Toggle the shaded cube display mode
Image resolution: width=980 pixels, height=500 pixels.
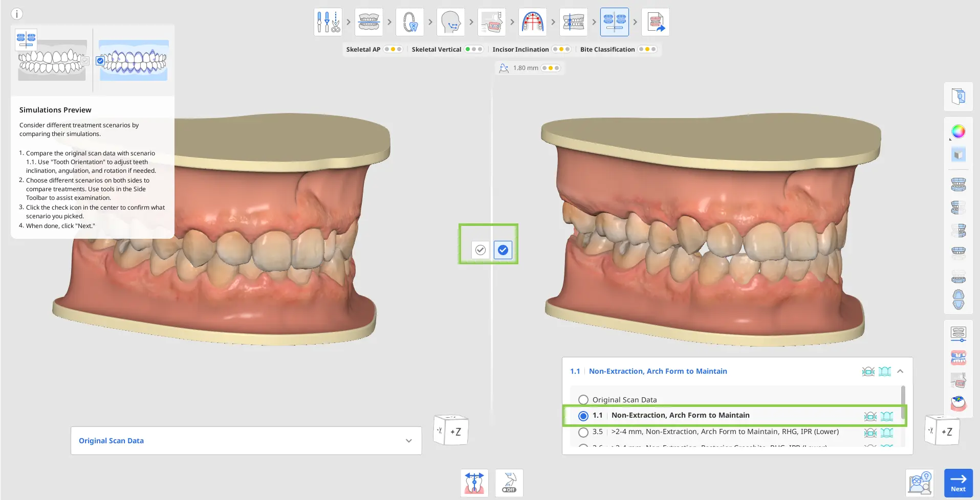pos(959,154)
